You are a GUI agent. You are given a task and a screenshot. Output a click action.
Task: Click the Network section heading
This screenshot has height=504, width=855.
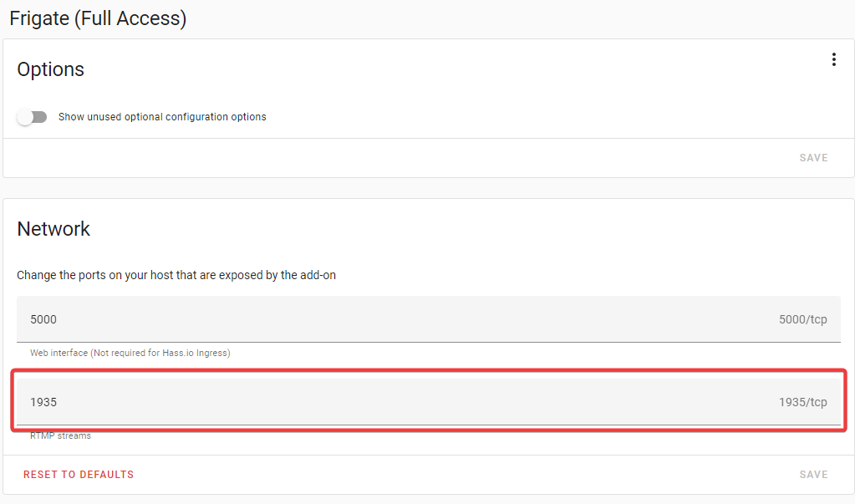tap(53, 228)
